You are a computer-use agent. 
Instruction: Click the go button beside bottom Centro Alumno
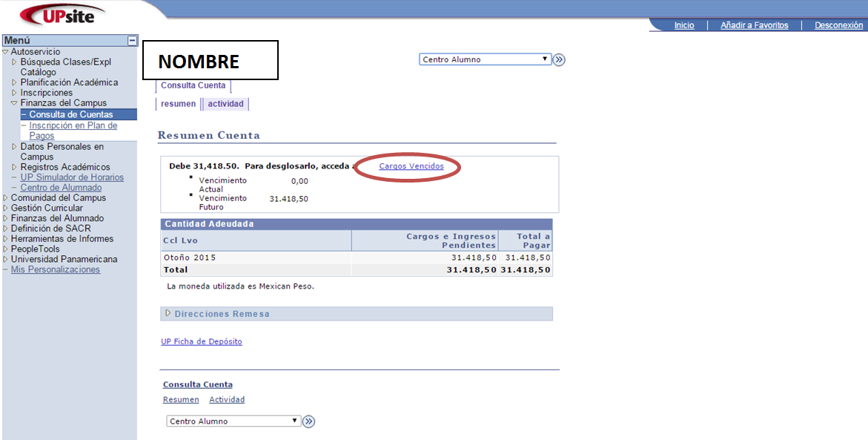click(x=309, y=421)
